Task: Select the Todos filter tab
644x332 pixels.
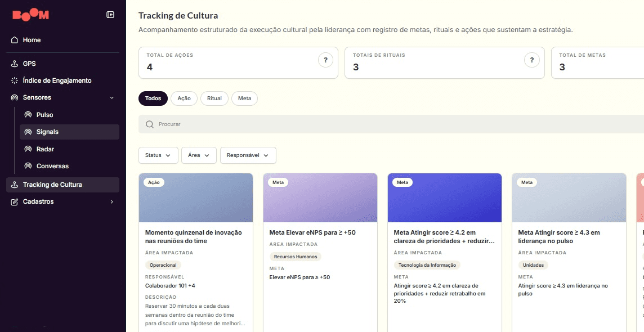Action: coord(153,98)
